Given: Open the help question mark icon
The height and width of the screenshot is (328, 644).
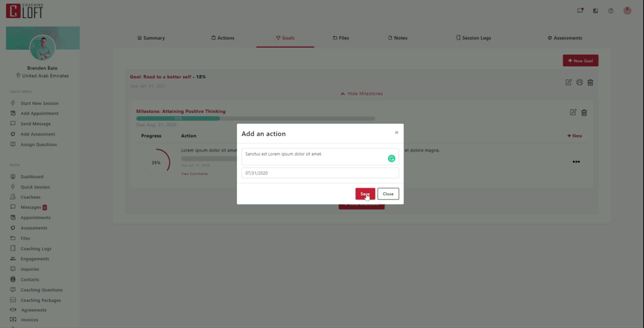Looking at the screenshot, I should 610,11.
